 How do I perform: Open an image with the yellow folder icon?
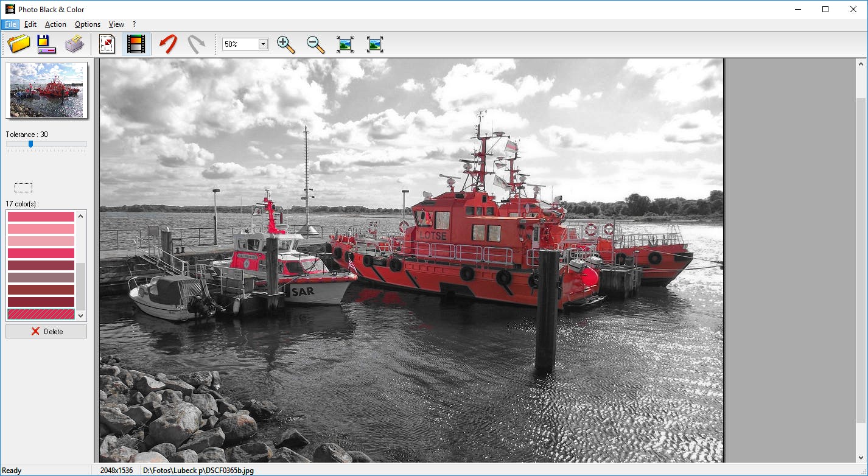coord(19,44)
